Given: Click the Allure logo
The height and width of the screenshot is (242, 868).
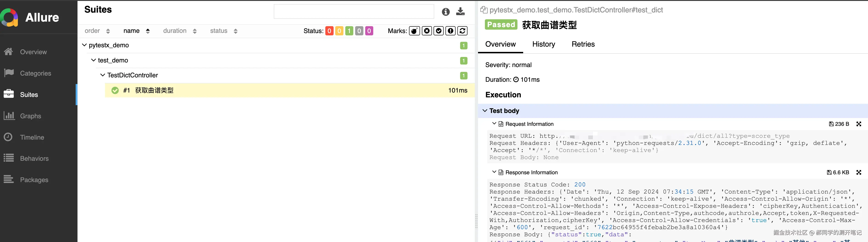Looking at the screenshot, I should 30,17.
